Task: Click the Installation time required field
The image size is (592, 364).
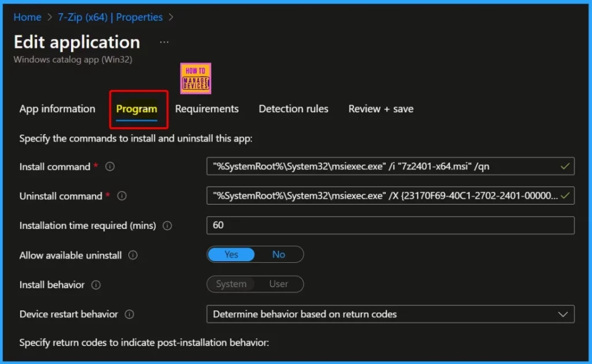Action: point(390,225)
